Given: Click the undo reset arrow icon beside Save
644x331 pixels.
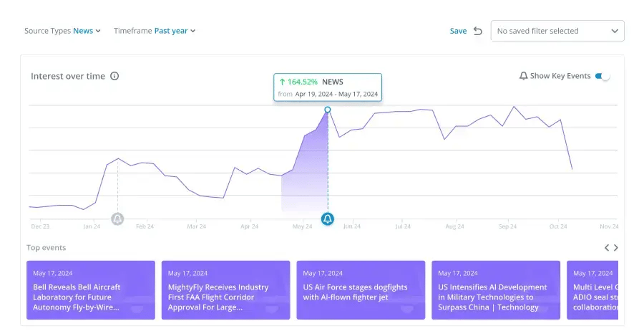Looking at the screenshot, I should pyautogui.click(x=478, y=31).
